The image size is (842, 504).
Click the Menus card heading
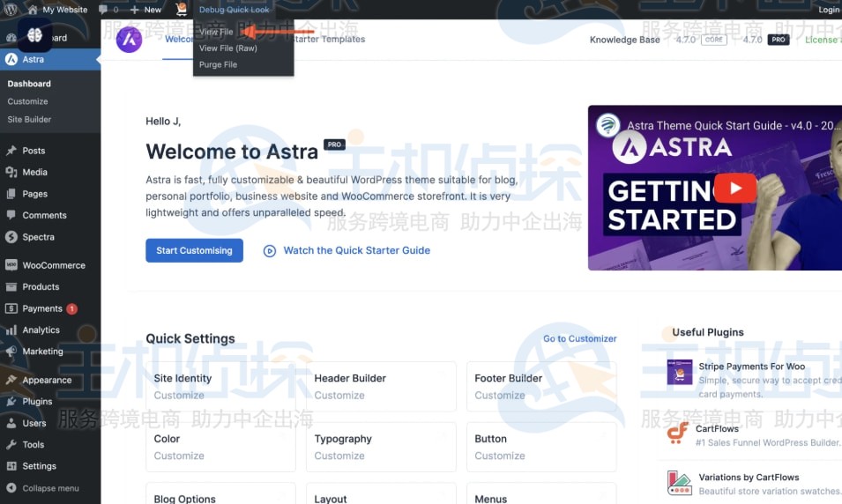[490, 499]
